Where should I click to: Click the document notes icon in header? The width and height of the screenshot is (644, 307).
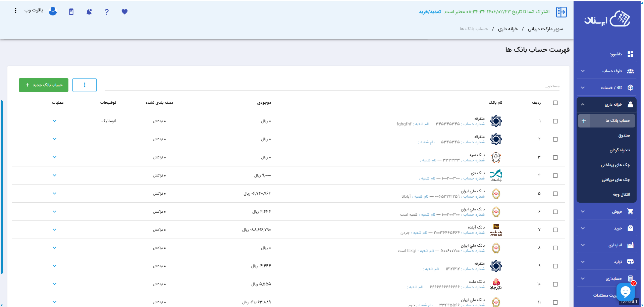tap(71, 12)
